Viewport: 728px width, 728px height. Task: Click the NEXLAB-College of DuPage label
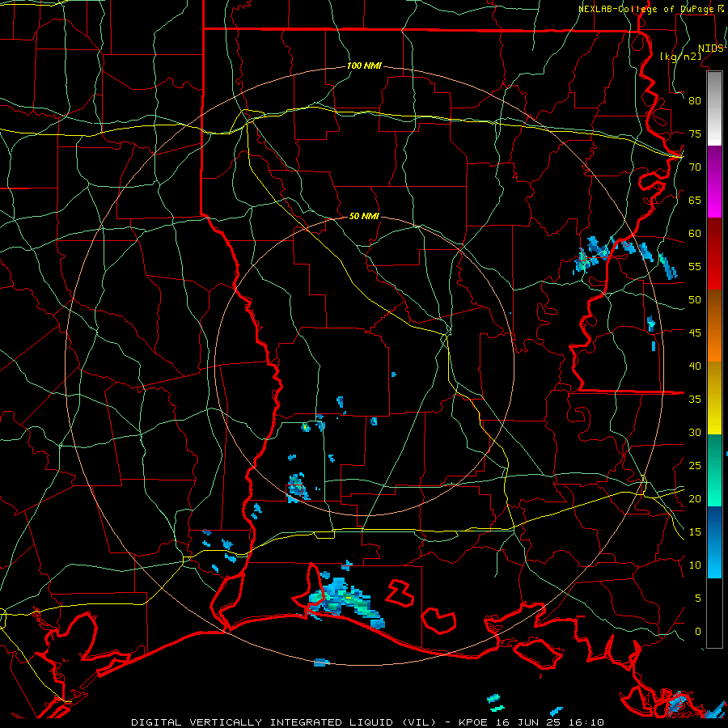(647, 9)
